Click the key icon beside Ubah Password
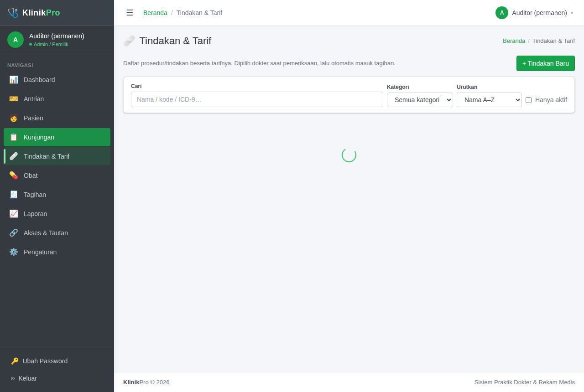Screen dimensions: 584x392 point(15,361)
